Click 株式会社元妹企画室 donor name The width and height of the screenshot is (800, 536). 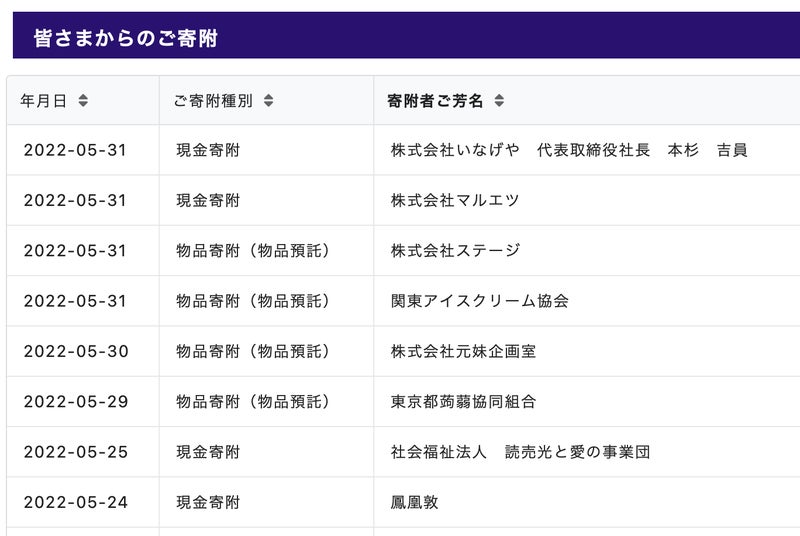pos(463,351)
